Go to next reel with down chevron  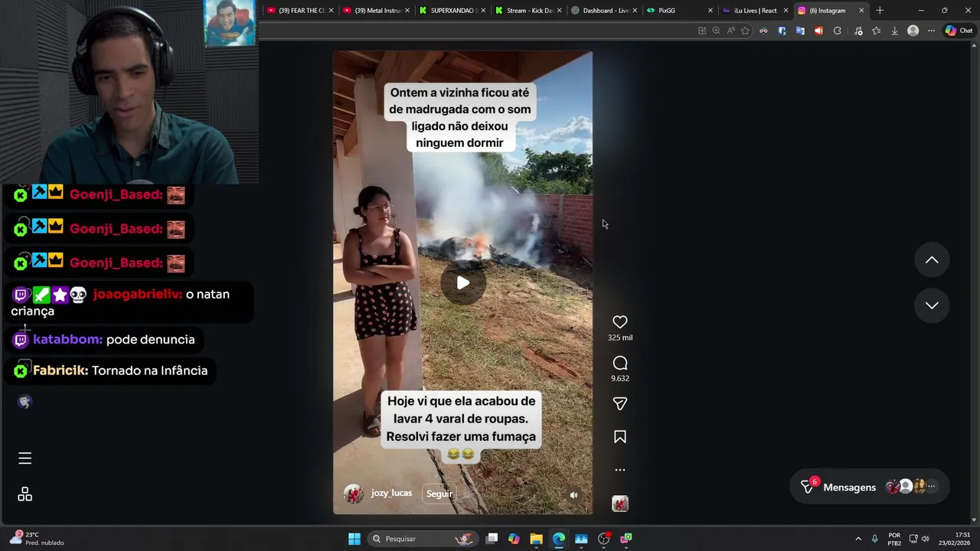(932, 305)
